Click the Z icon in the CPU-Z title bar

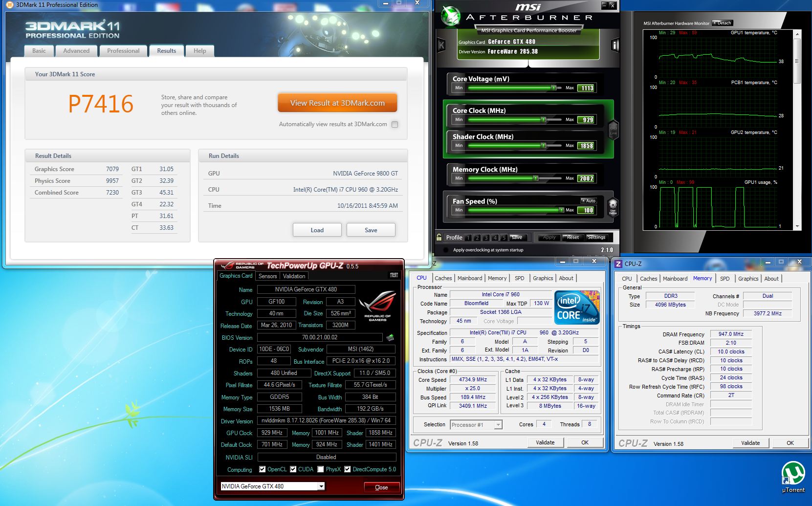618,264
